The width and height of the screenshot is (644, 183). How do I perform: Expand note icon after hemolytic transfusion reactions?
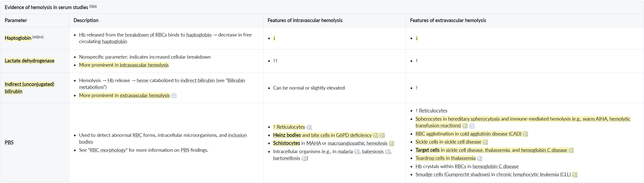[x=472, y=126]
